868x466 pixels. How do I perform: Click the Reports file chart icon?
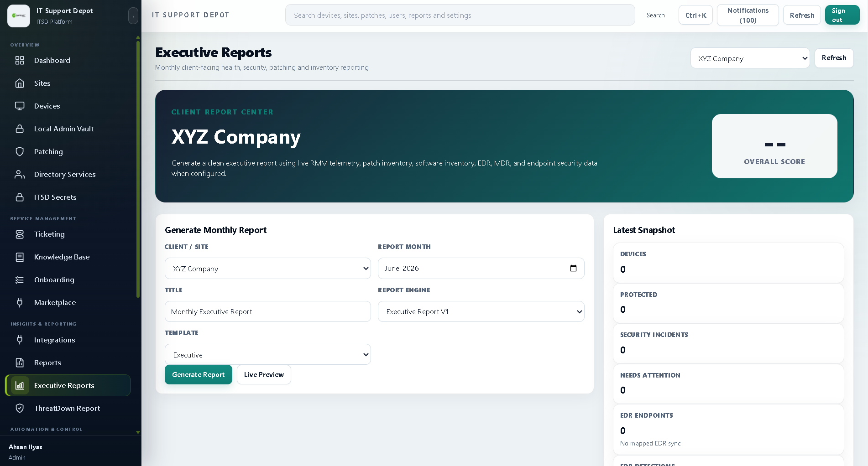coord(20,362)
